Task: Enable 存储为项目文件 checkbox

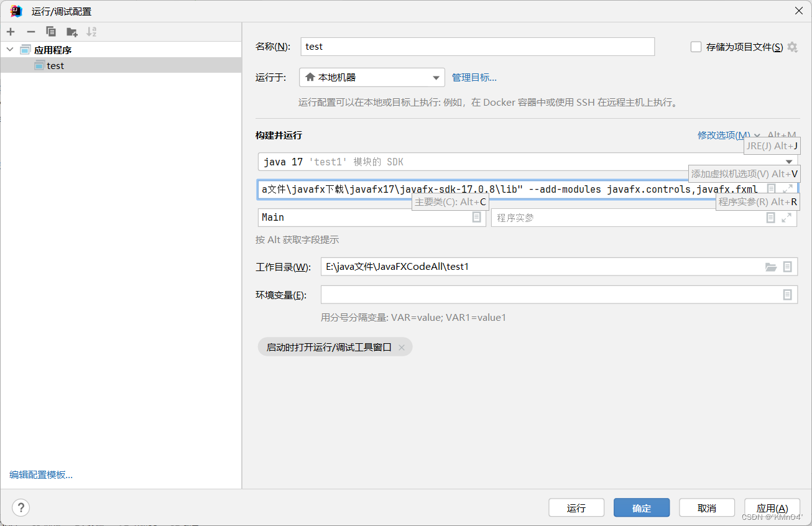Action: point(696,47)
